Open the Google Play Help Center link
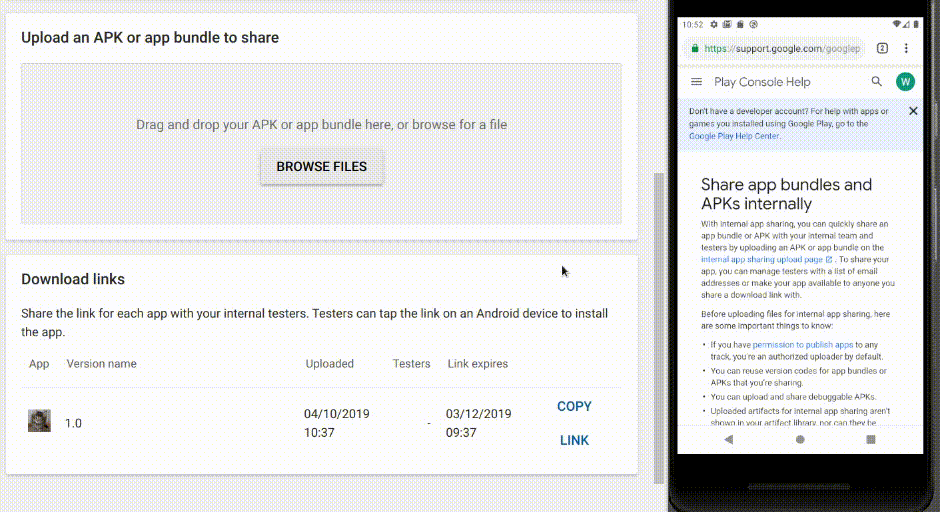 734,136
